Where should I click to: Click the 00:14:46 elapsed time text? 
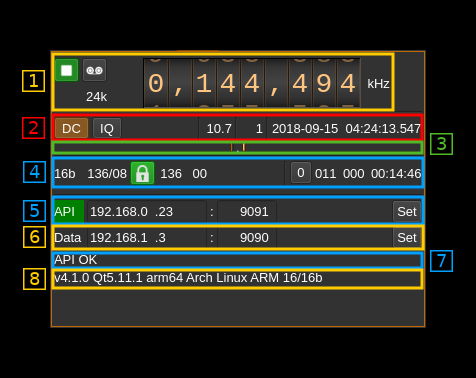396,174
